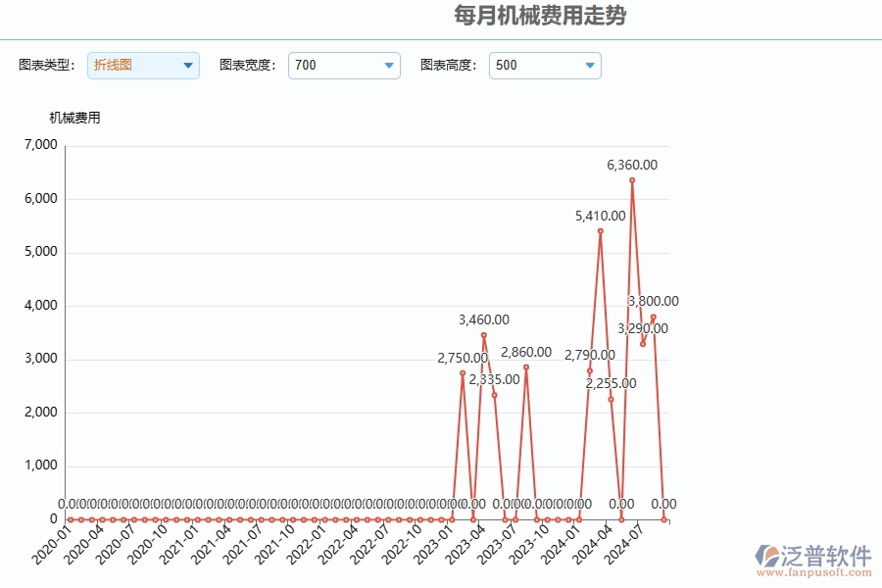Select the data point labeled 3,800.00
This screenshot has width=882, height=588.
[654, 317]
